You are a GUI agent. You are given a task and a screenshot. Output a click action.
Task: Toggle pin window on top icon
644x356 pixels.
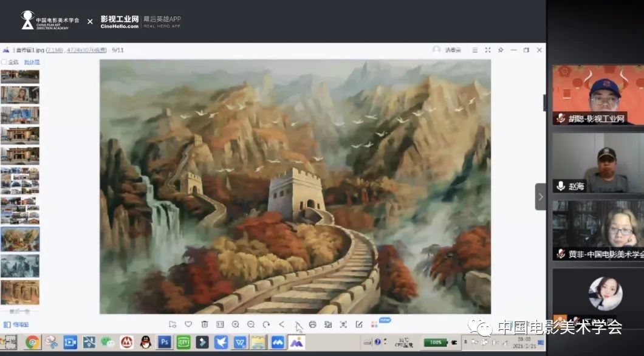tap(500, 50)
